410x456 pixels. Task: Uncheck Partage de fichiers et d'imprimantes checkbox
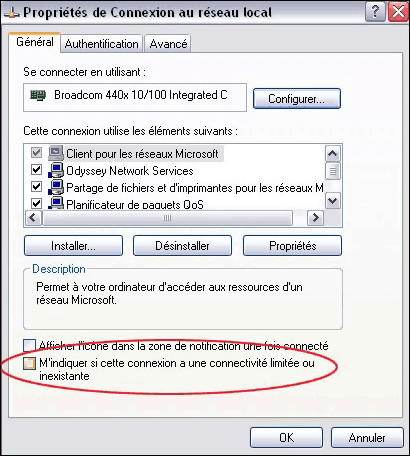36,187
